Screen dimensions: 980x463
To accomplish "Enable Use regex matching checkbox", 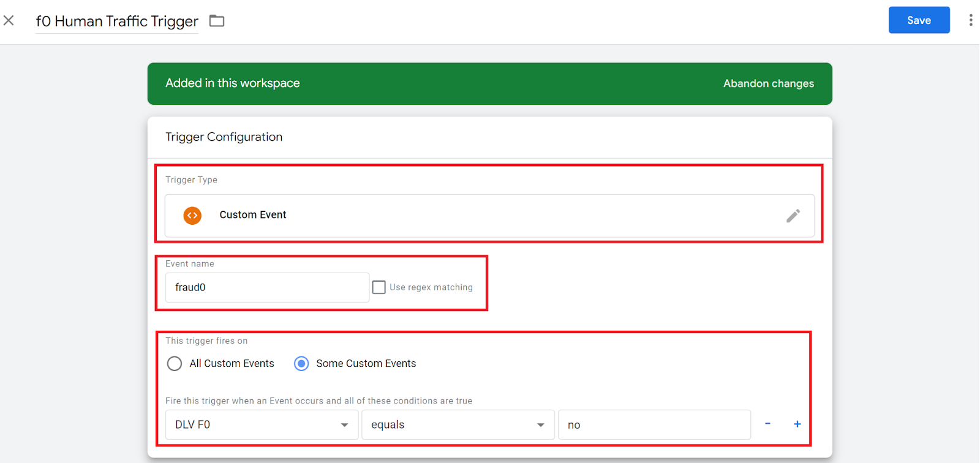I will (379, 287).
